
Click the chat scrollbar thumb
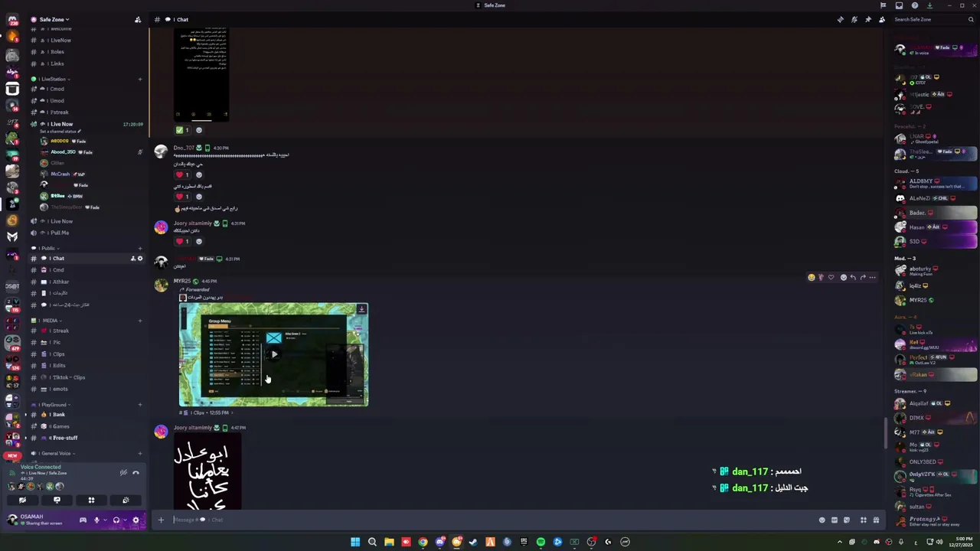click(885, 433)
